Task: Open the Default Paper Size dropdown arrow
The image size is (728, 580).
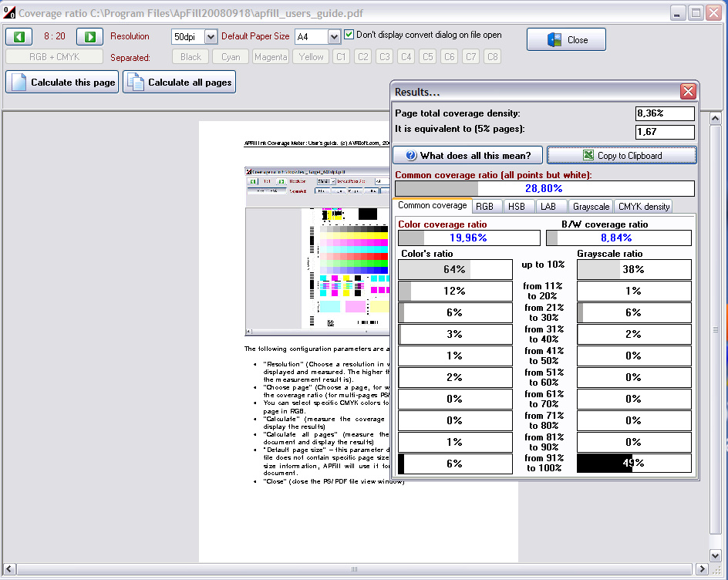Action: [334, 37]
